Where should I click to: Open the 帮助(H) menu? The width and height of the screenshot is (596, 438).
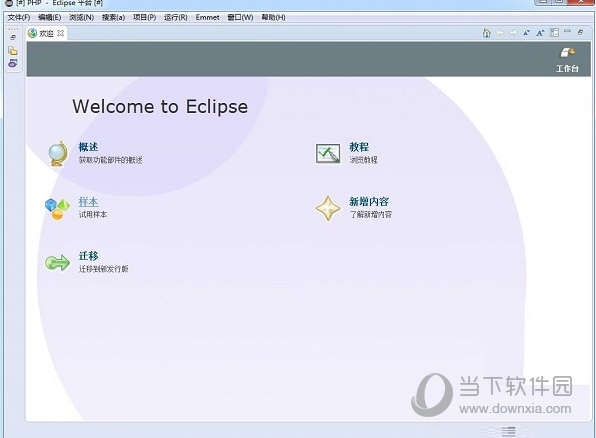(273, 17)
